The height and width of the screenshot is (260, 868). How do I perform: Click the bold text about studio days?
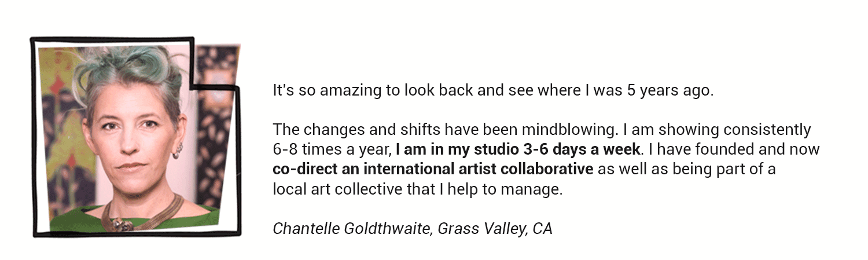(518, 149)
